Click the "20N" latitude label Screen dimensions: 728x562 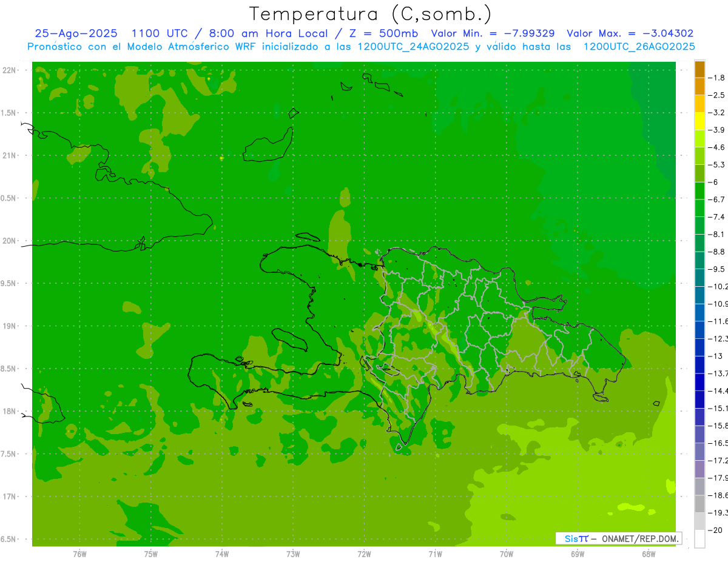[10, 241]
